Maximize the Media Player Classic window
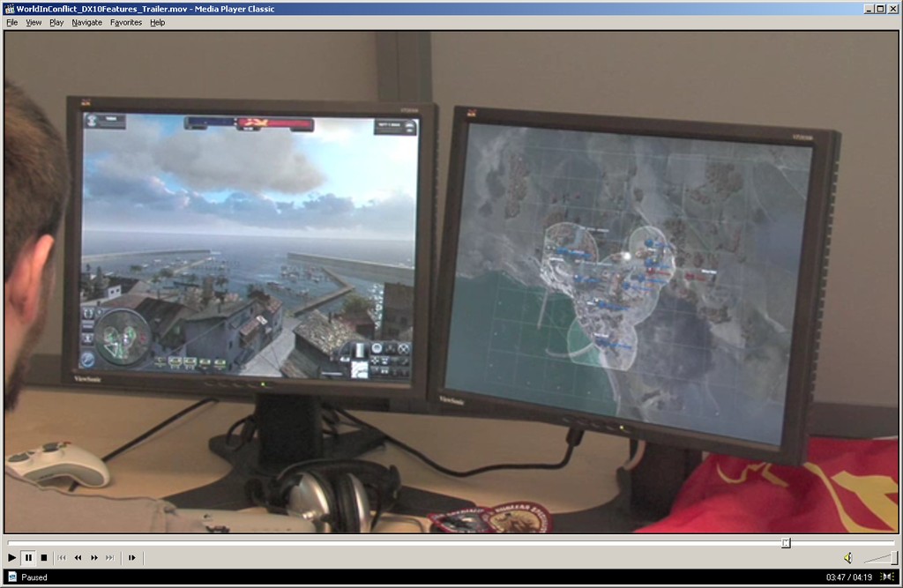Viewport: 903px width, 588px height. coord(880,9)
